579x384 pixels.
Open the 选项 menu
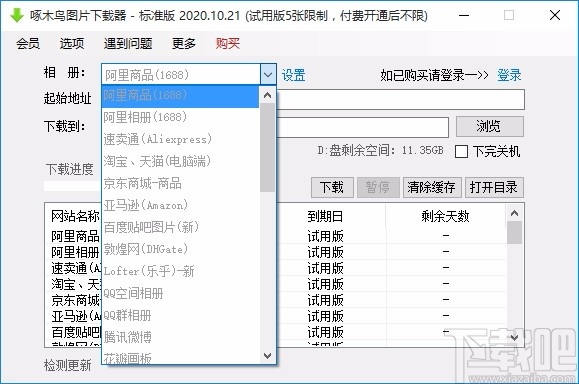point(72,44)
